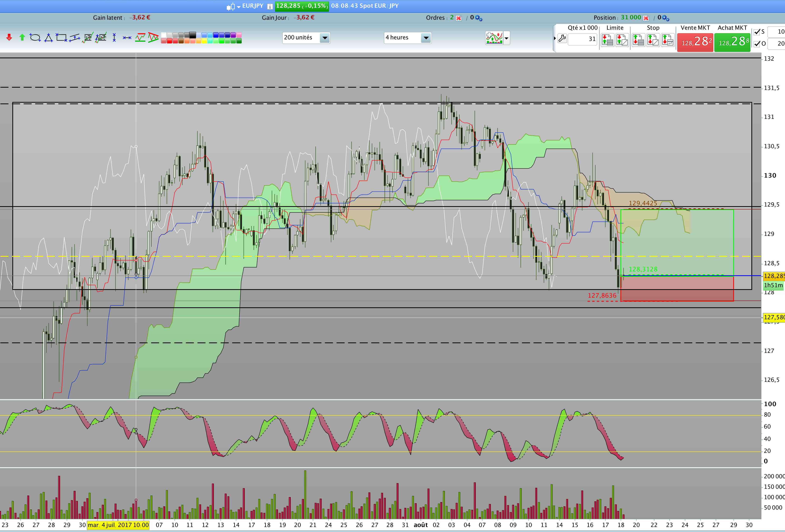The width and height of the screenshot is (785, 532).
Task: Open the trading settings wrench
Action: tap(562, 38)
